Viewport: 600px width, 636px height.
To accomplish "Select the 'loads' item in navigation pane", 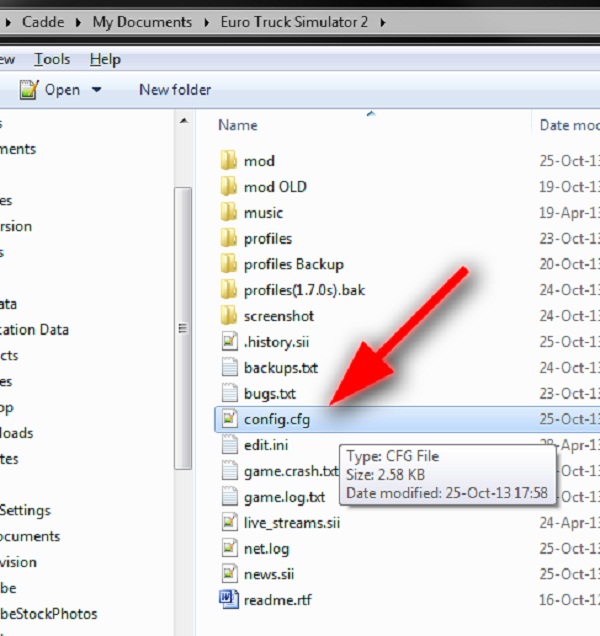I will click(16, 433).
